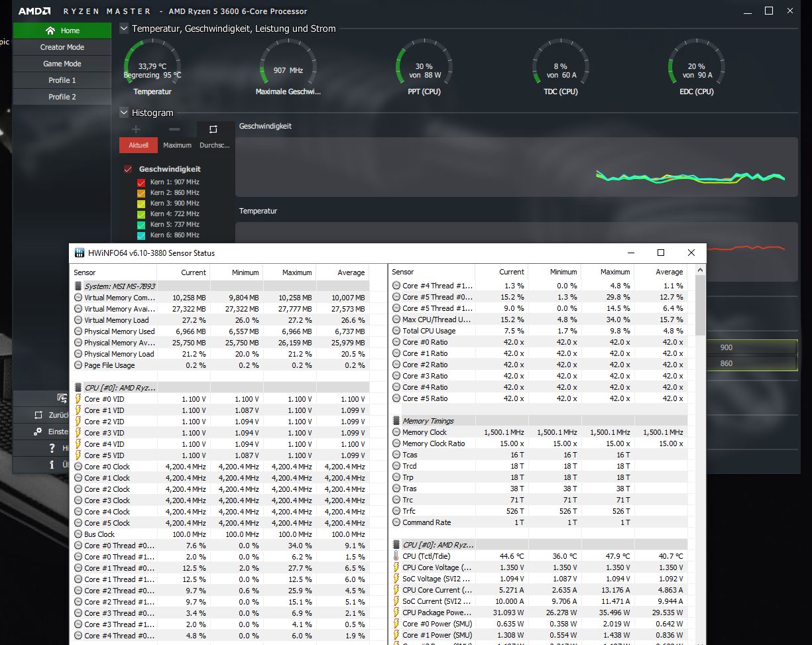Click the import/export icon above Zurück in sidebar
This screenshot has width=812, height=645.
62,398
